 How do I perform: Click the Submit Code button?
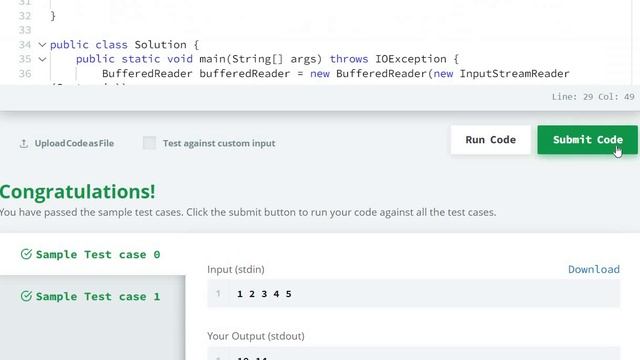point(587,140)
